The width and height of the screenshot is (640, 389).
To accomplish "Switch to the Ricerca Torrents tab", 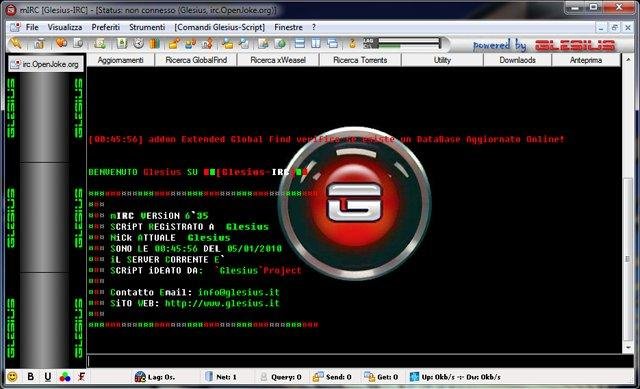I will [360, 60].
